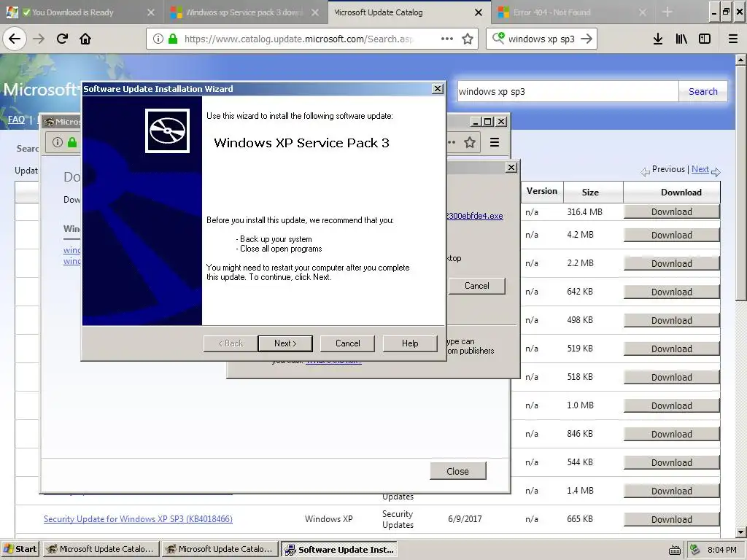The height and width of the screenshot is (560, 747).
Task: Click the keyboard icon in system tray
Action: (675, 550)
